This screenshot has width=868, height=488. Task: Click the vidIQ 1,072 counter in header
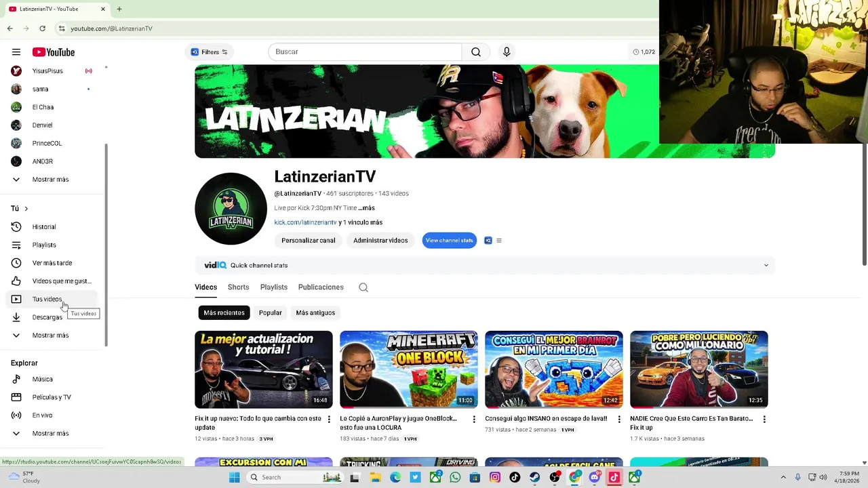(644, 52)
